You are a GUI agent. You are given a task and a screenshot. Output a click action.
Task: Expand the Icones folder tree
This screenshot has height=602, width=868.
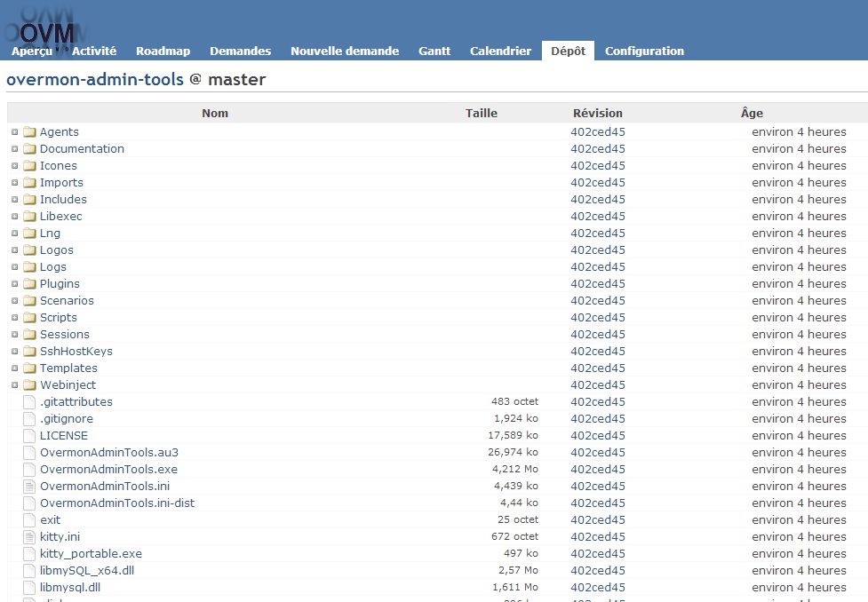pos(15,166)
